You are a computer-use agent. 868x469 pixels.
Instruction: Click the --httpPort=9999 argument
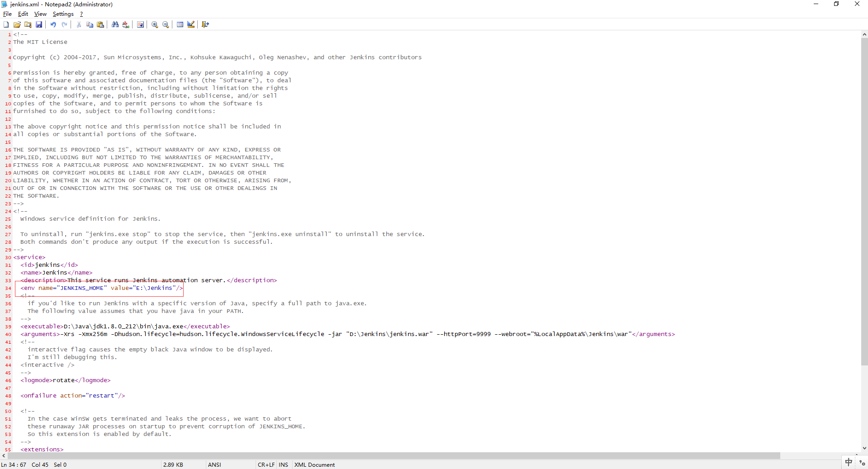[x=464, y=334]
